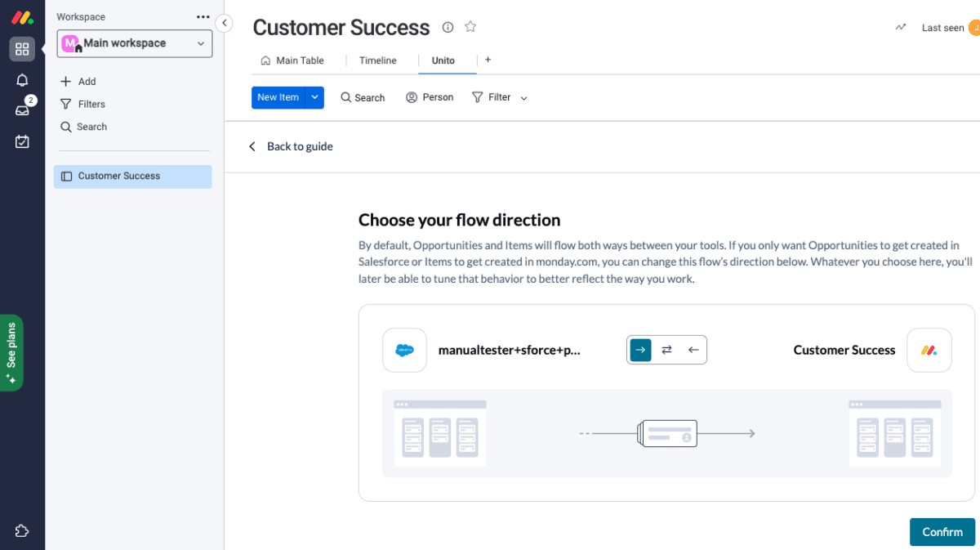Click the Salesforce icon in the flow card
This screenshot has width=980, height=550.
404,350
